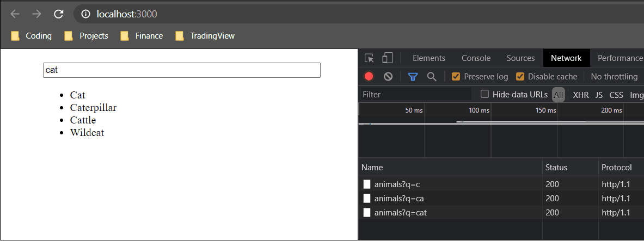
Task: Select the Network tab
Action: coord(566,58)
